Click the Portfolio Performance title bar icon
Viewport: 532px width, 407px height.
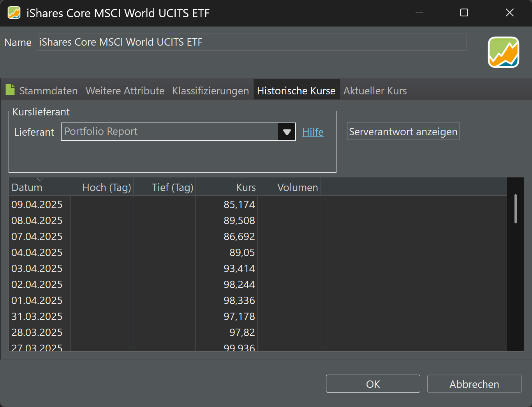(14, 13)
